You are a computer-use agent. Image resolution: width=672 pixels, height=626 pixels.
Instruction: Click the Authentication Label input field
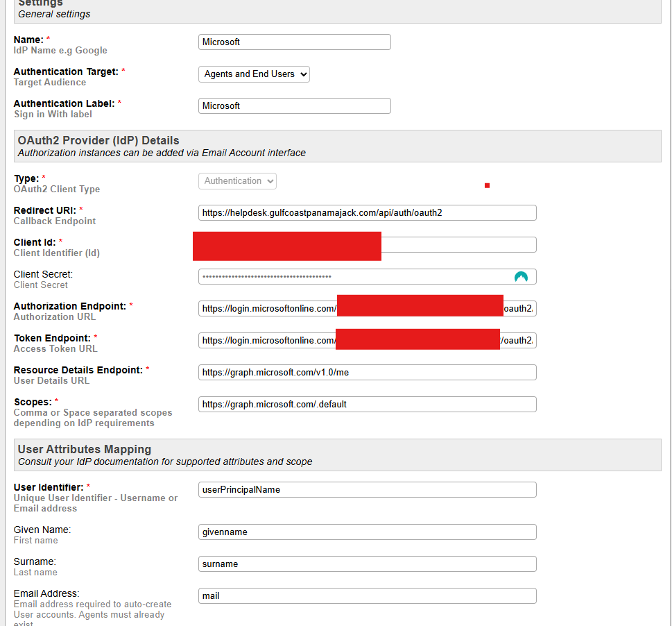(x=295, y=106)
